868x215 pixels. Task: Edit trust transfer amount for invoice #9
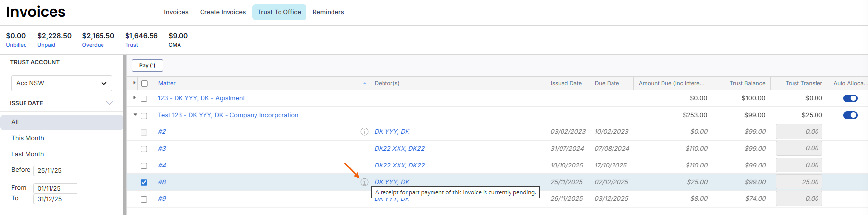pyautogui.click(x=799, y=199)
